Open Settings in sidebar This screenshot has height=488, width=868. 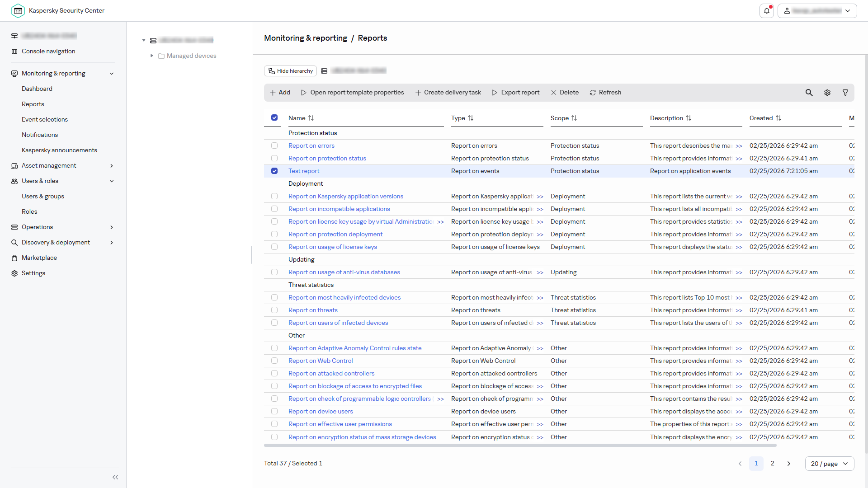pos(33,273)
